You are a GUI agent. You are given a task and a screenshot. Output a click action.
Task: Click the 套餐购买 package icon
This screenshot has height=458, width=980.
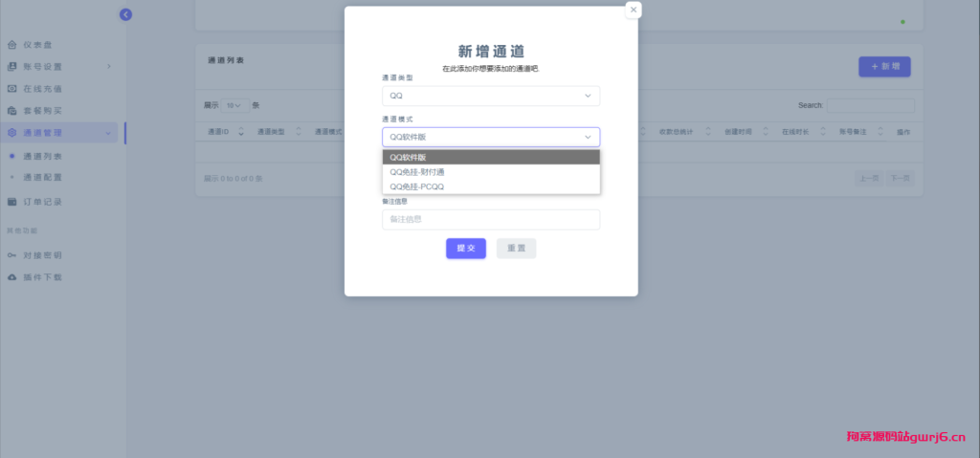[11, 111]
